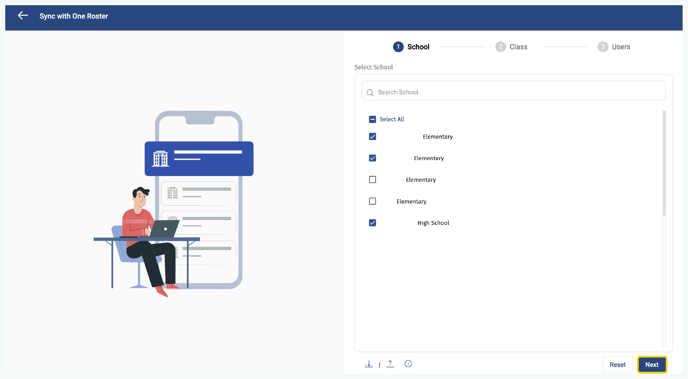Switch to the Class step label

(518, 47)
